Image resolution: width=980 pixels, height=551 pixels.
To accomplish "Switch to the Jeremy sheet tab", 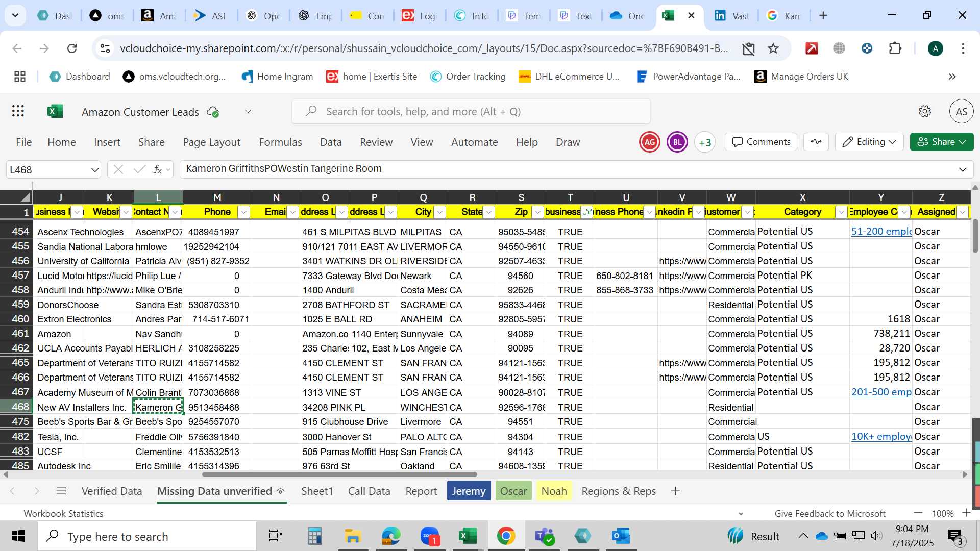I will 469,491.
